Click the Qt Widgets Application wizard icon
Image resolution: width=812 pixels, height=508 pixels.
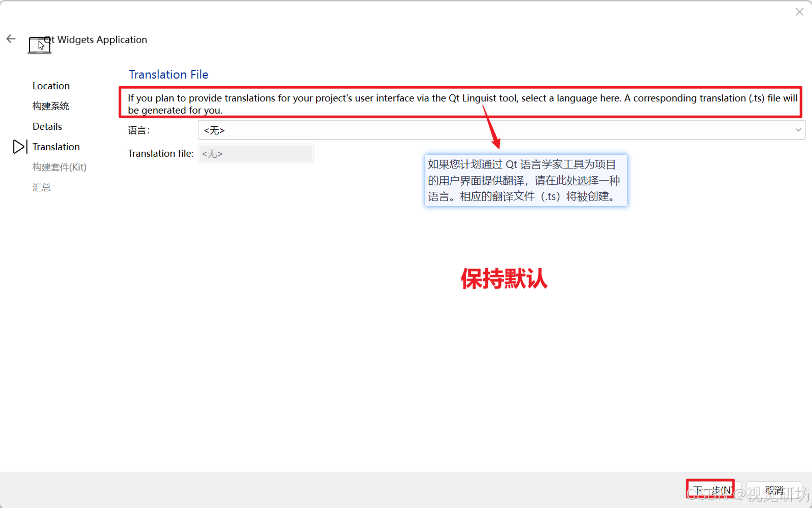[39, 45]
